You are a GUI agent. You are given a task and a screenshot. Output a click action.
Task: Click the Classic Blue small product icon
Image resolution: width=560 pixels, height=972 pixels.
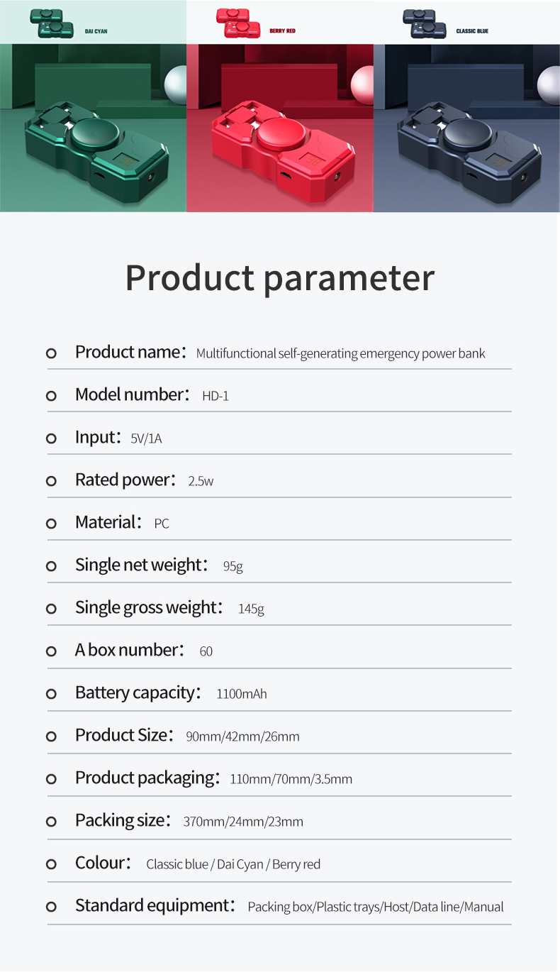click(425, 23)
